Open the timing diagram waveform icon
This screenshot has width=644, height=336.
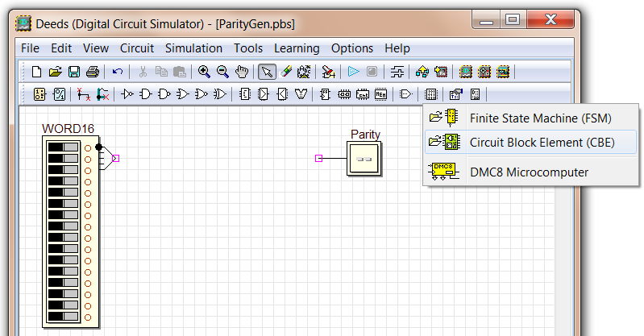pyautogui.click(x=397, y=72)
